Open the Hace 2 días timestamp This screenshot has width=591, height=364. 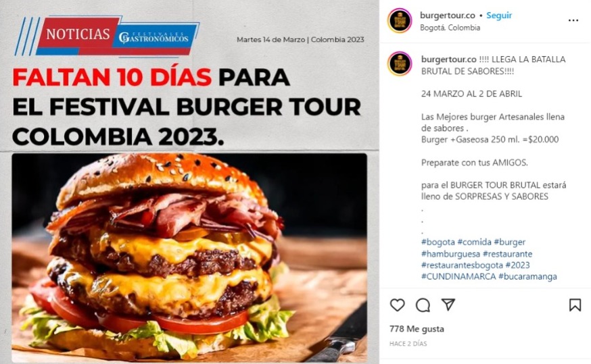(x=408, y=344)
